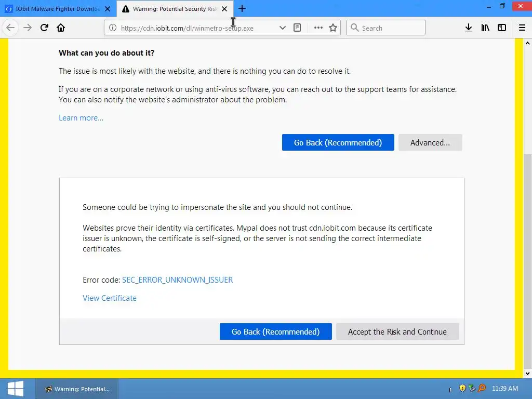Close the Warning: Potential Security Risk tab
The width and height of the screenshot is (532, 399).
224,9
